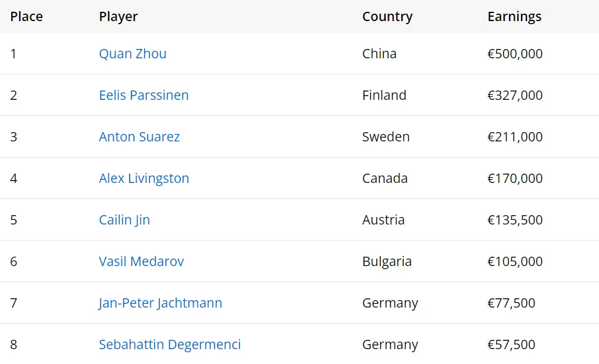Image resolution: width=599 pixels, height=364 pixels.
Task: Click the Canada country cell
Action: click(x=385, y=179)
